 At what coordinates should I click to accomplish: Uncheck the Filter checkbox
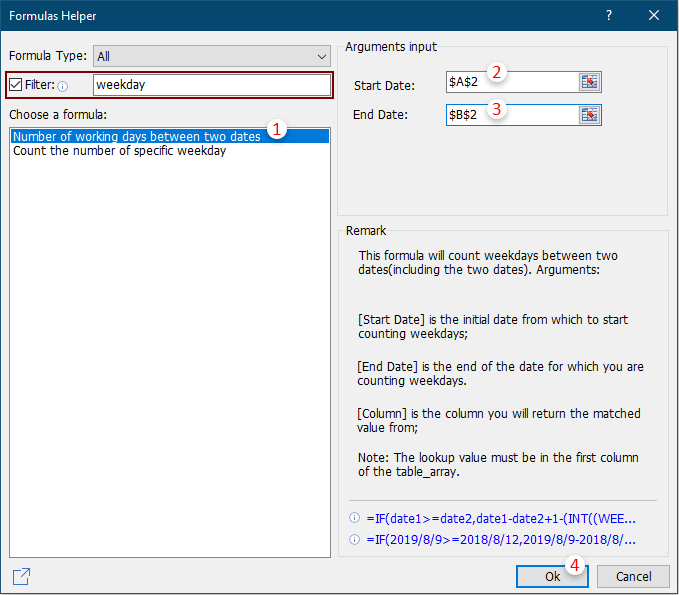coord(16,84)
